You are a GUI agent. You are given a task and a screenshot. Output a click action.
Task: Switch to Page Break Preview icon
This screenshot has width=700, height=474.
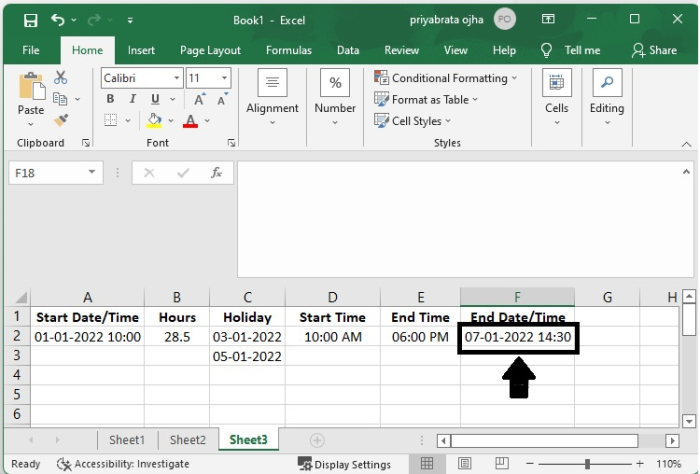pos(502,464)
